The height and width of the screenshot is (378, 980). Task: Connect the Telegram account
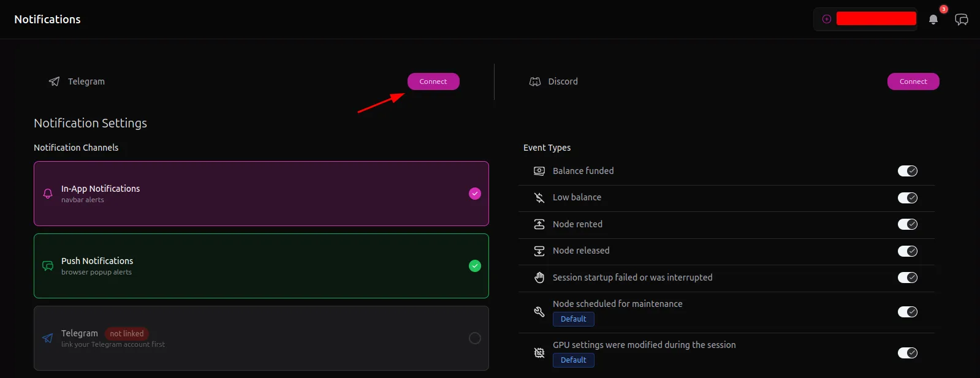pos(433,81)
